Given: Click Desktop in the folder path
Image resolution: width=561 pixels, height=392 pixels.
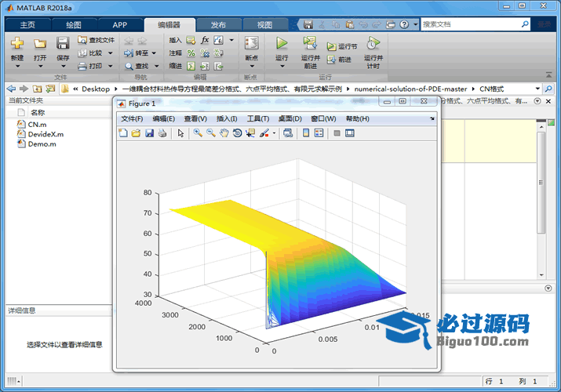Looking at the screenshot, I should (96, 89).
